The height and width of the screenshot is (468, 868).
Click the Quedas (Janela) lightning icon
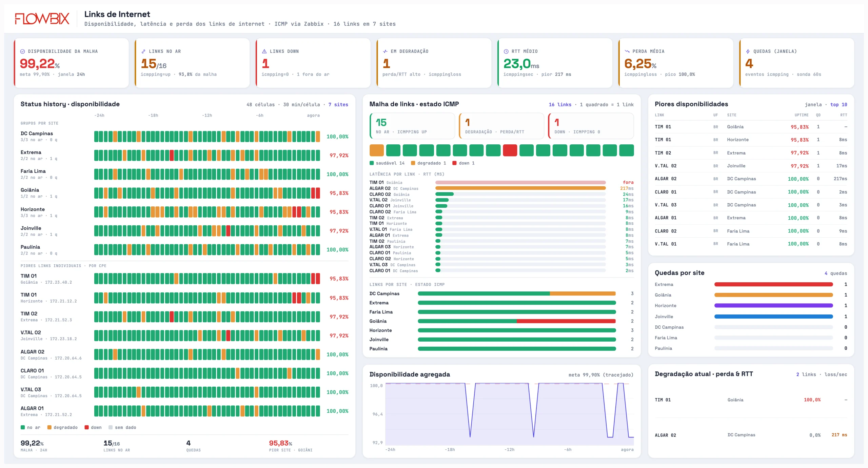[748, 52]
